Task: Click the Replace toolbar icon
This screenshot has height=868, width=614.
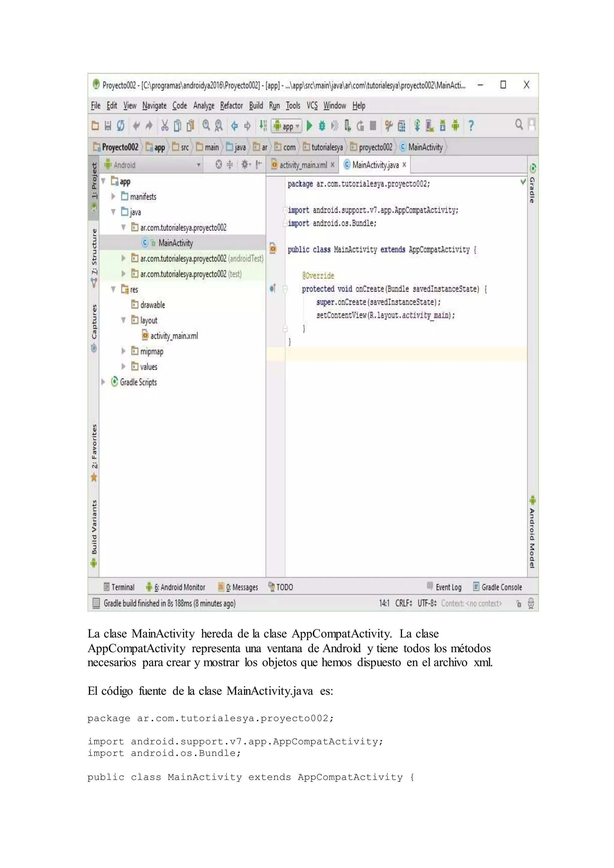Action: click(219, 126)
